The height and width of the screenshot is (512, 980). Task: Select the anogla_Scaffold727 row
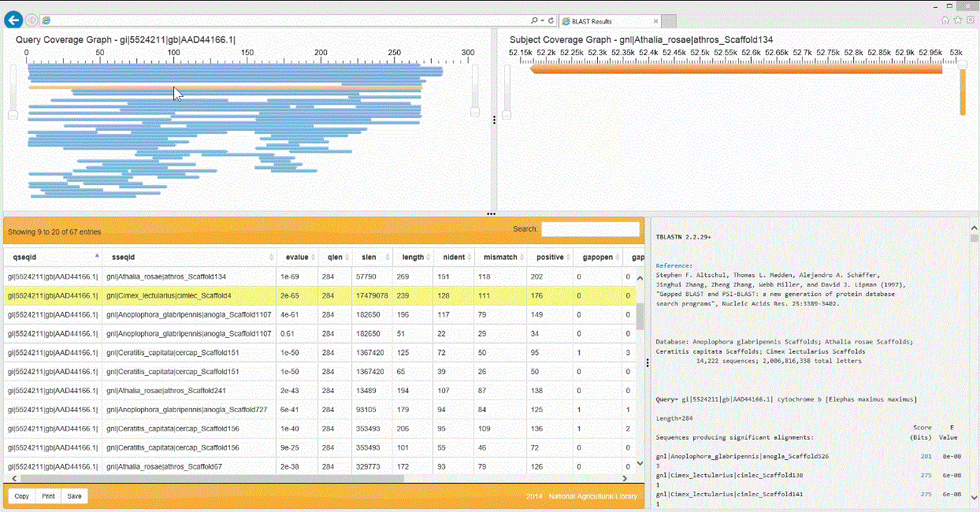click(x=320, y=410)
